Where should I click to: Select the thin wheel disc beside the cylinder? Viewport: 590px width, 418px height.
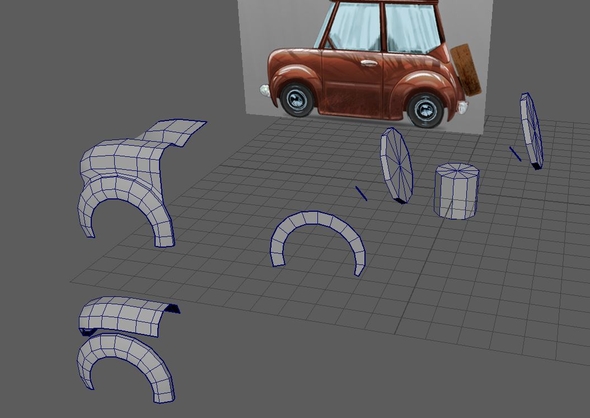tap(396, 166)
